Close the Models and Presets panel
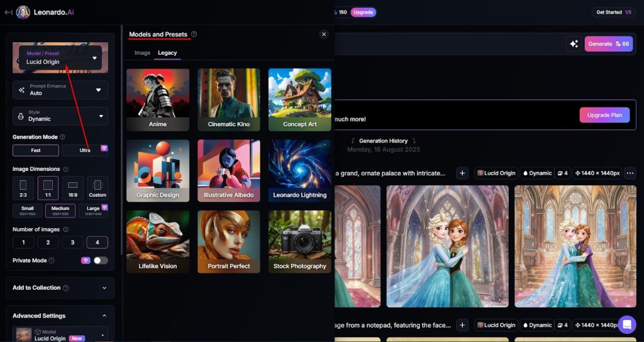The width and height of the screenshot is (644, 342). 324,35
